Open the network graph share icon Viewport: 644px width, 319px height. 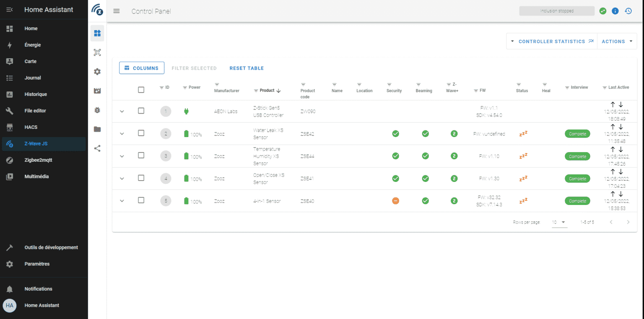tap(97, 148)
